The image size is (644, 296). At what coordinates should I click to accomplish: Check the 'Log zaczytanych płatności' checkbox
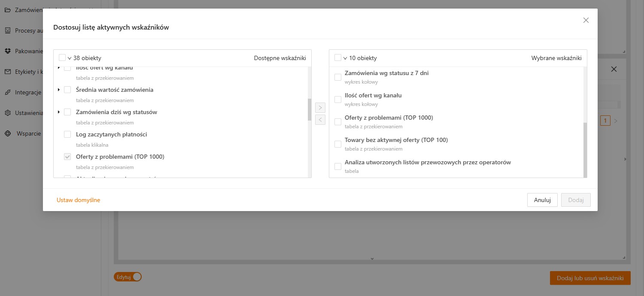click(67, 134)
